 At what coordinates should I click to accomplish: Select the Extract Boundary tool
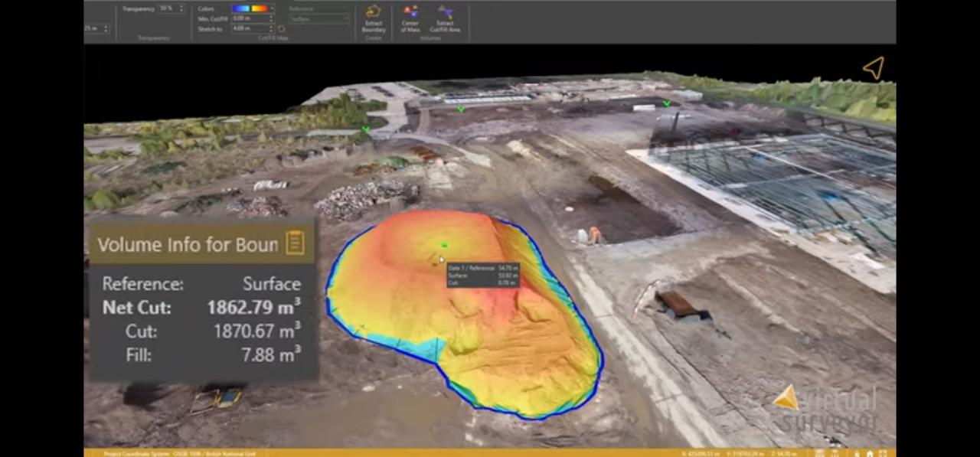[x=373, y=19]
